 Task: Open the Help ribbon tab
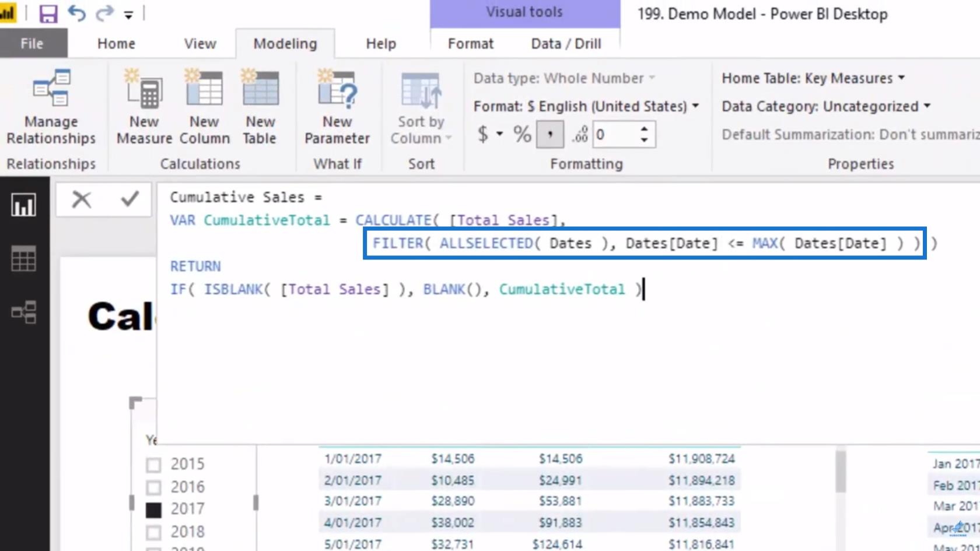click(381, 44)
